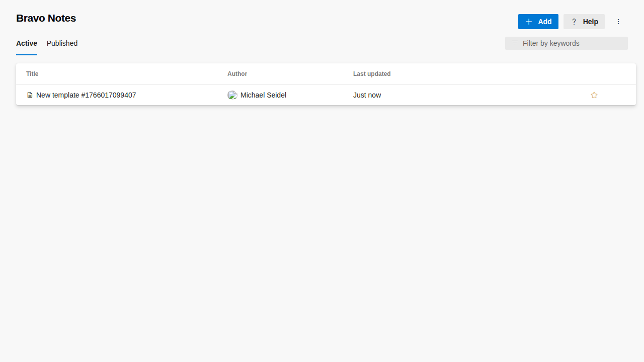Viewport: 644px width, 362px height.
Task: Click the question mark Help icon
Action: [574, 22]
